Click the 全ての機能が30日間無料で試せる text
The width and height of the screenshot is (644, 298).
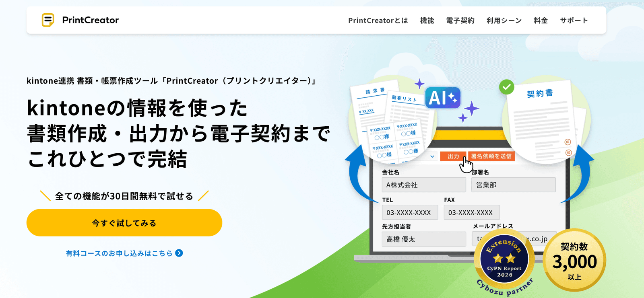[x=124, y=196]
